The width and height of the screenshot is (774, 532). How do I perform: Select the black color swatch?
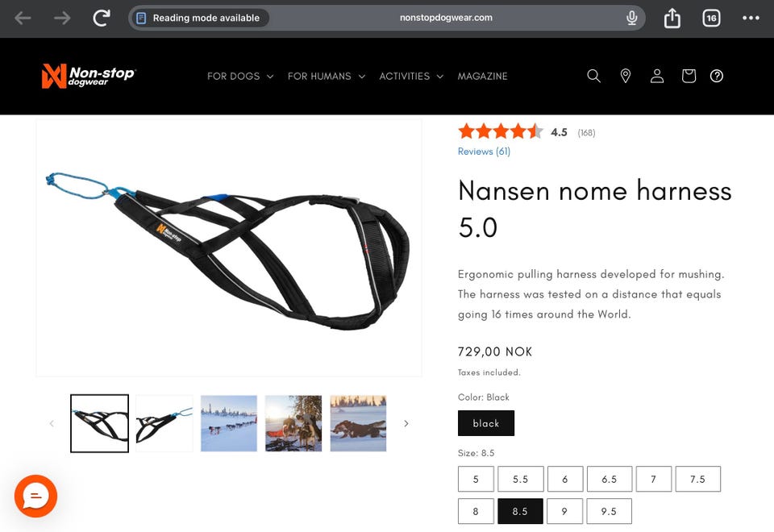tap(485, 423)
